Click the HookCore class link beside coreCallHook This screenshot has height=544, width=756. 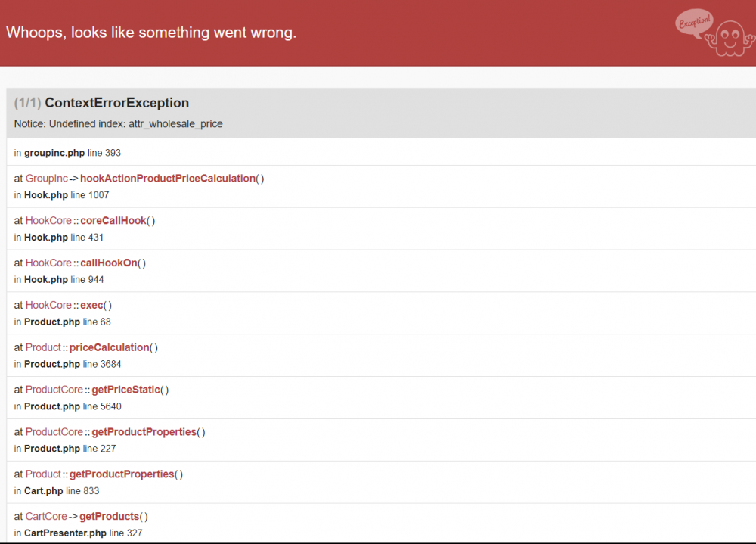coord(48,220)
